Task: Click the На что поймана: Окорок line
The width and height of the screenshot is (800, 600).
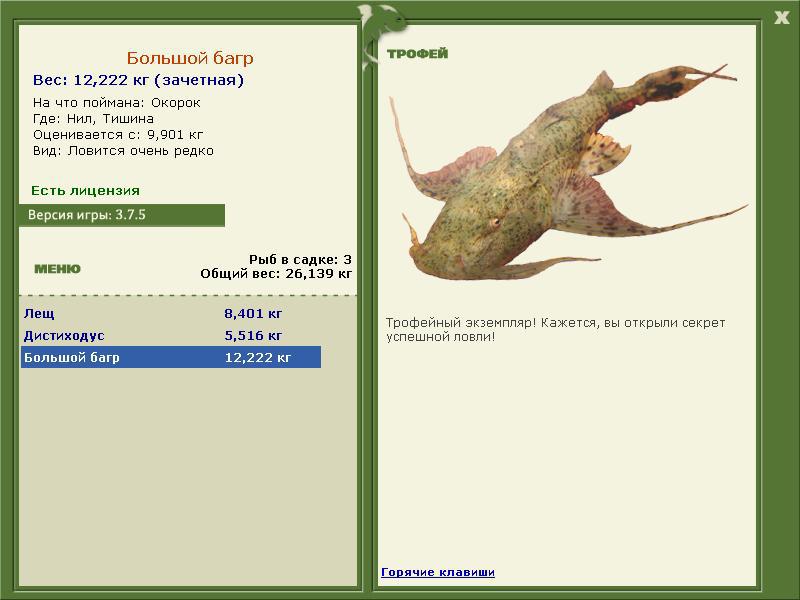Action: click(117, 103)
